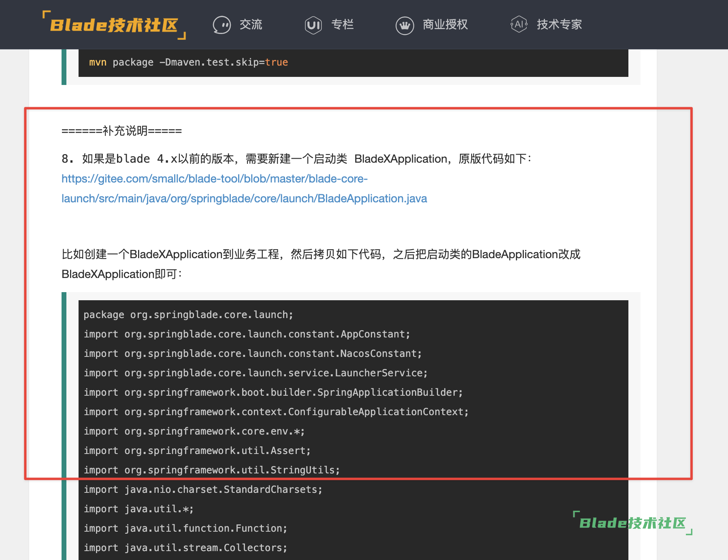728x560 pixels.
Task: Open the 专栏 navigation item
Action: pos(343,25)
